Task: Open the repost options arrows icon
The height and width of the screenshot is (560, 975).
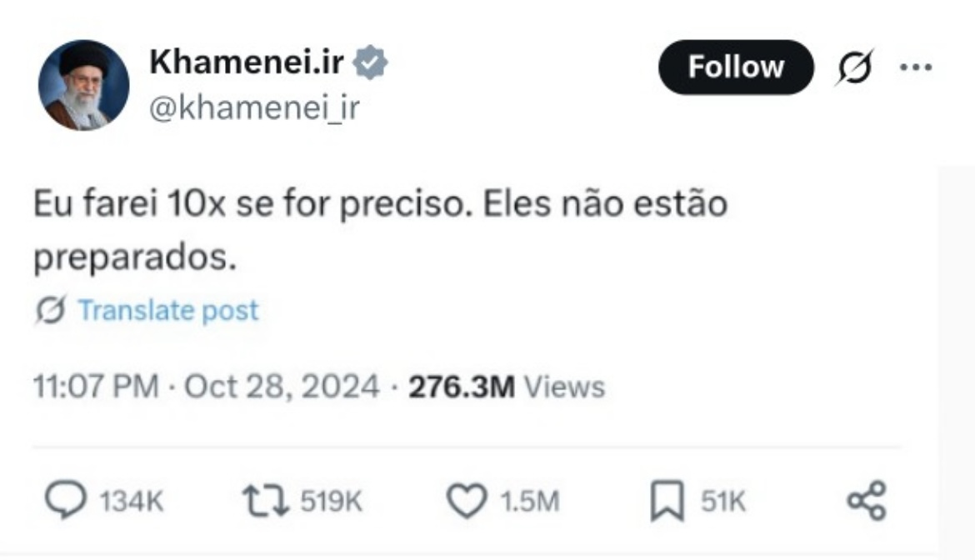Action: 263,501
